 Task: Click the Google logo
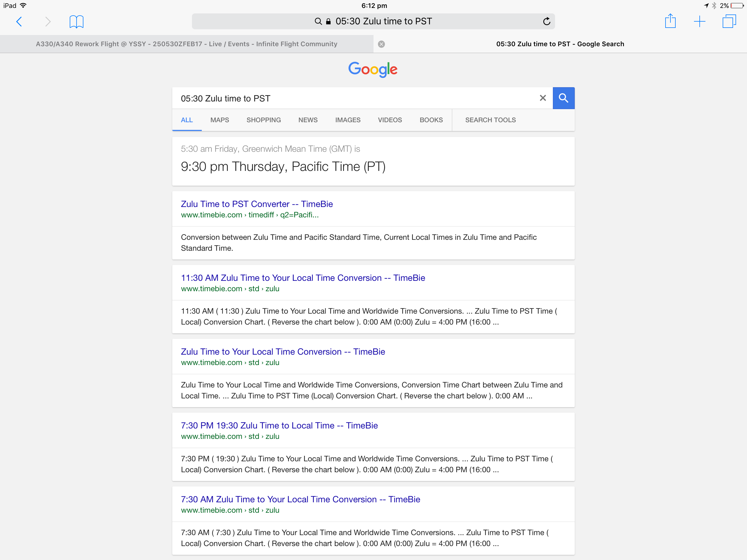(x=373, y=69)
